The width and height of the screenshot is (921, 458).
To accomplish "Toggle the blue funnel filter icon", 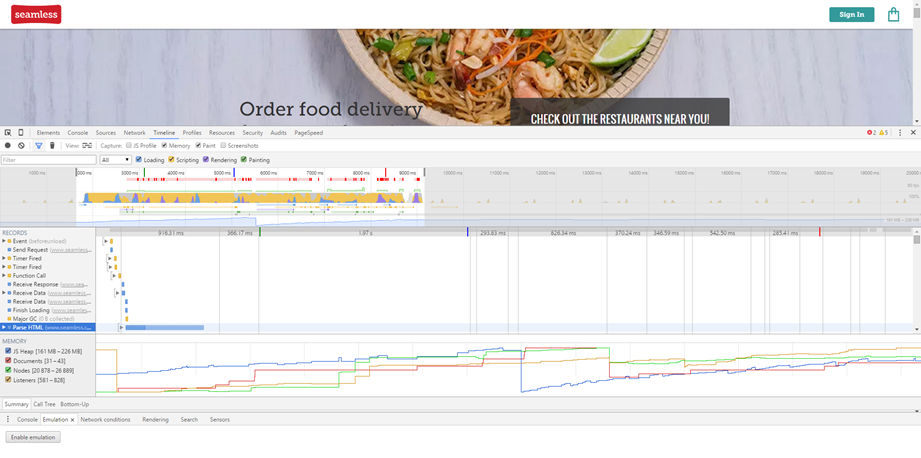I will pos(39,146).
